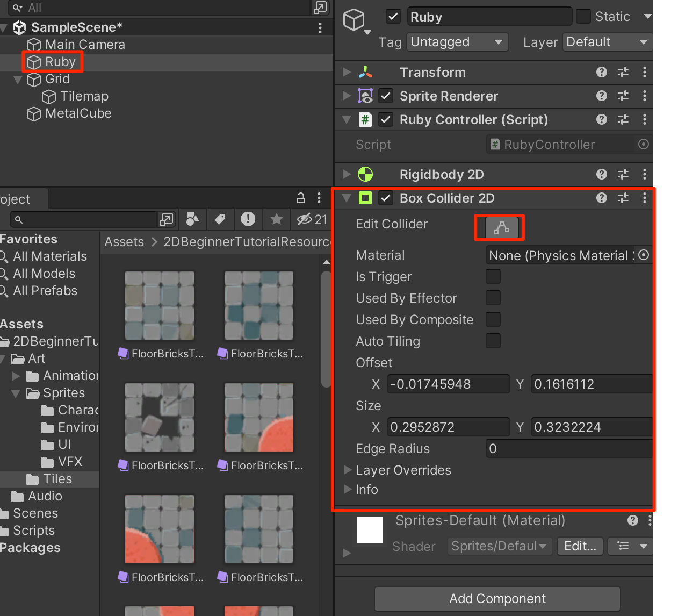
Task: Expand the Layer Overrides section
Action: (348, 470)
